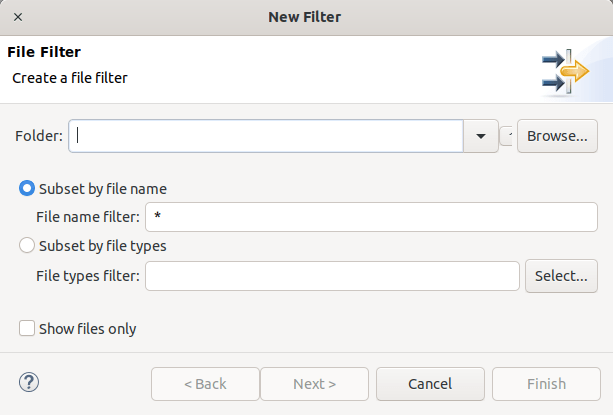The image size is (613, 415).
Task: Click the Create a file filter description
Action: [70, 77]
